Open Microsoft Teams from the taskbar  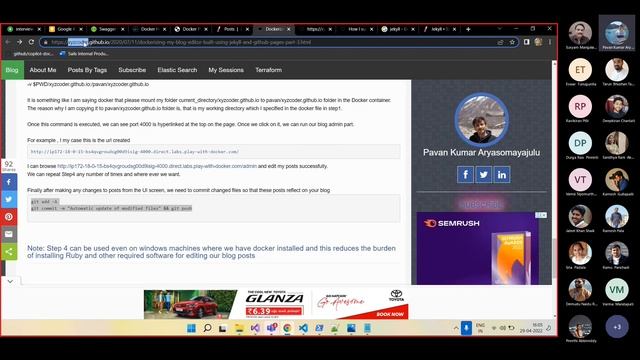click(271, 328)
